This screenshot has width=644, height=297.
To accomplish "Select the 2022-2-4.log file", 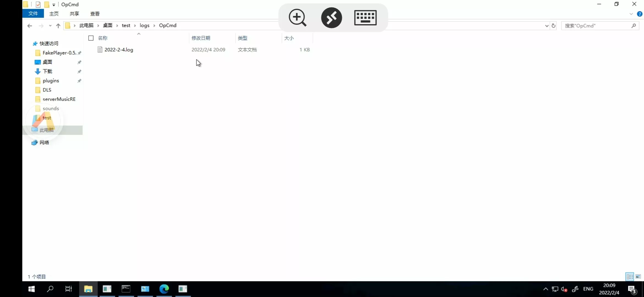I will click(119, 50).
